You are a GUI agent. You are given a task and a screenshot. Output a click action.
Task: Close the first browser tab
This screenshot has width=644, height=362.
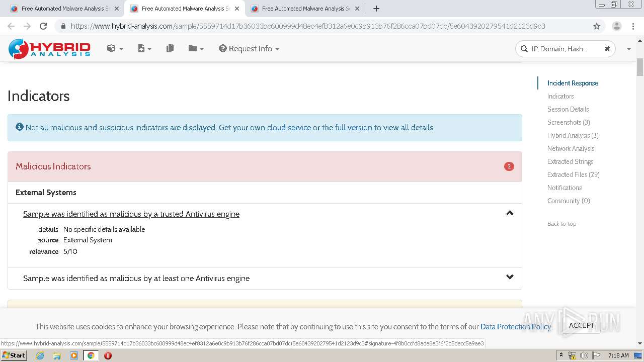(117, 9)
